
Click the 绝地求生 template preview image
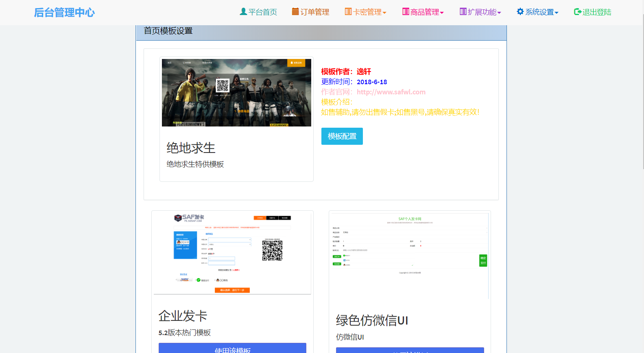click(x=236, y=93)
